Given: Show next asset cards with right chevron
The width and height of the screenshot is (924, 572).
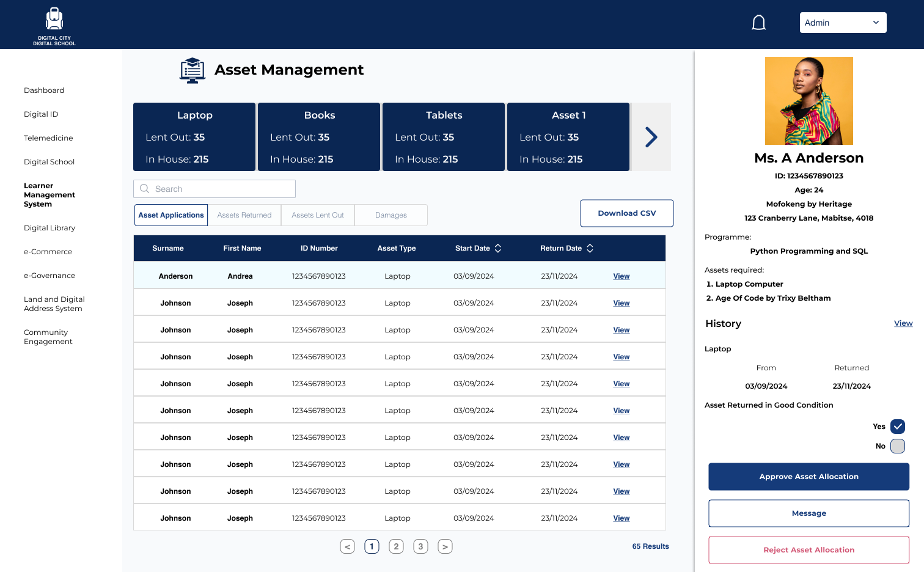Looking at the screenshot, I should (x=651, y=137).
